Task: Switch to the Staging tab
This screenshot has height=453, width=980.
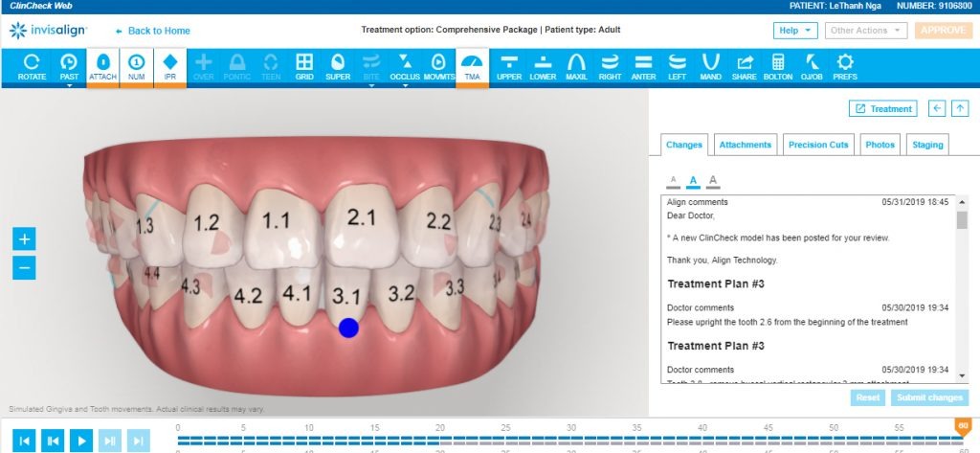Action: 927,145
